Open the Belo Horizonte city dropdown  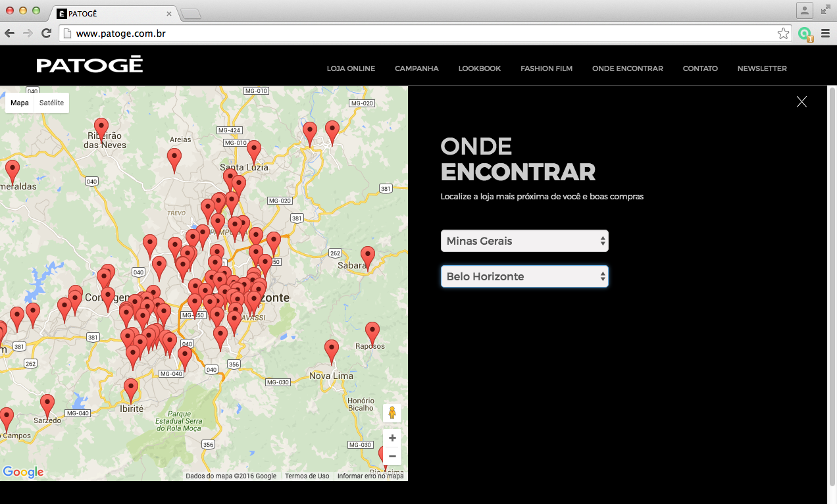click(524, 276)
